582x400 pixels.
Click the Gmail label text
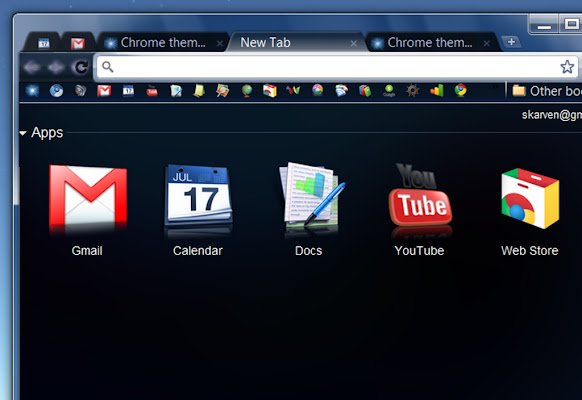(87, 251)
